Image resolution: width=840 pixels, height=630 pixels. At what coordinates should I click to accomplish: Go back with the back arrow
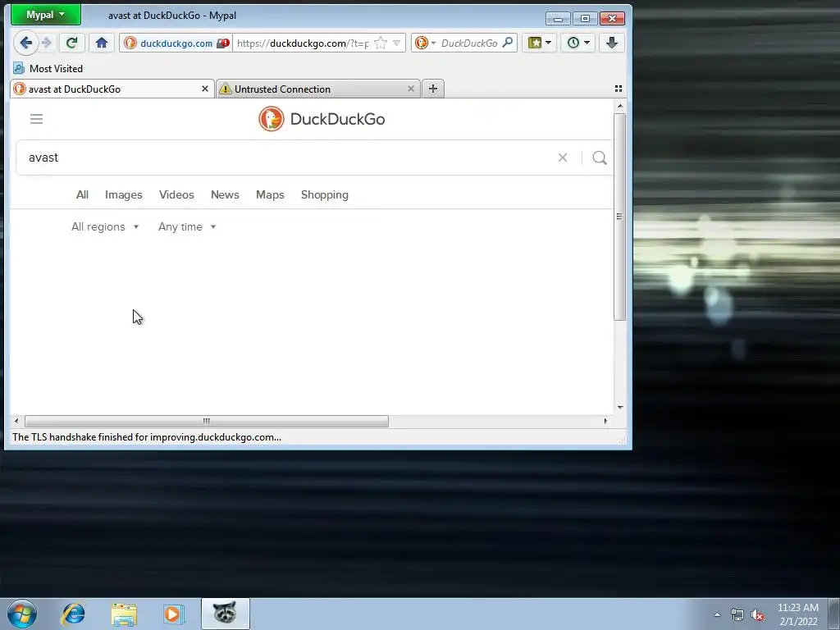(25, 43)
